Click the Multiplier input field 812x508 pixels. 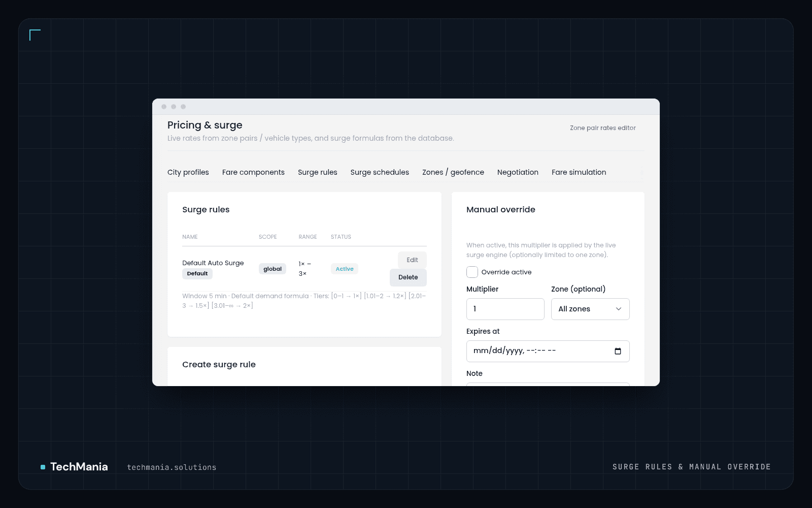coord(505,309)
